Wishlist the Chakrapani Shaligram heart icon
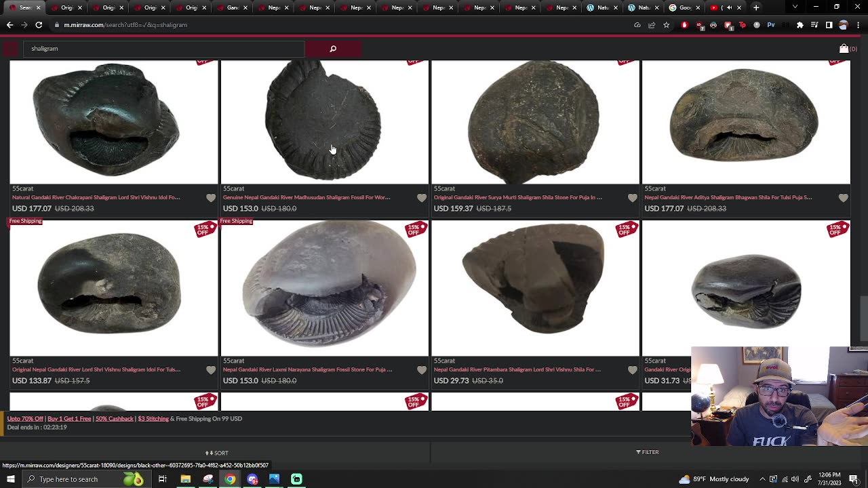Screen dimensions: 868x488 click(211, 198)
